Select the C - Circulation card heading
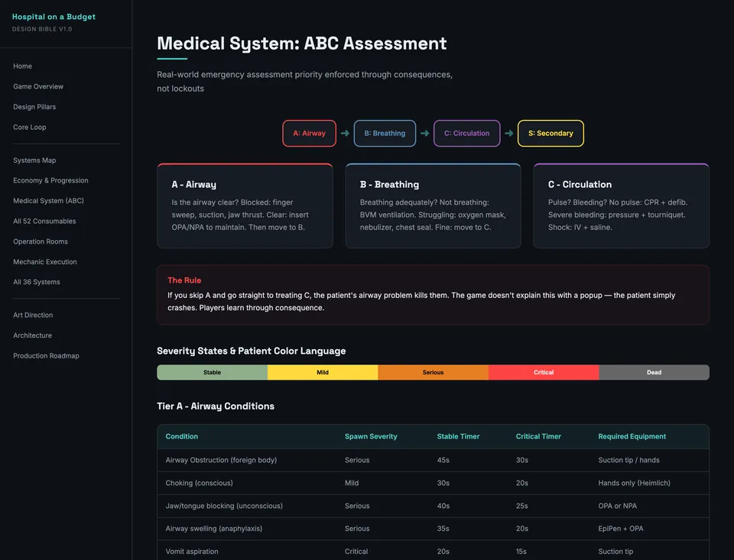The image size is (734, 560). (580, 184)
